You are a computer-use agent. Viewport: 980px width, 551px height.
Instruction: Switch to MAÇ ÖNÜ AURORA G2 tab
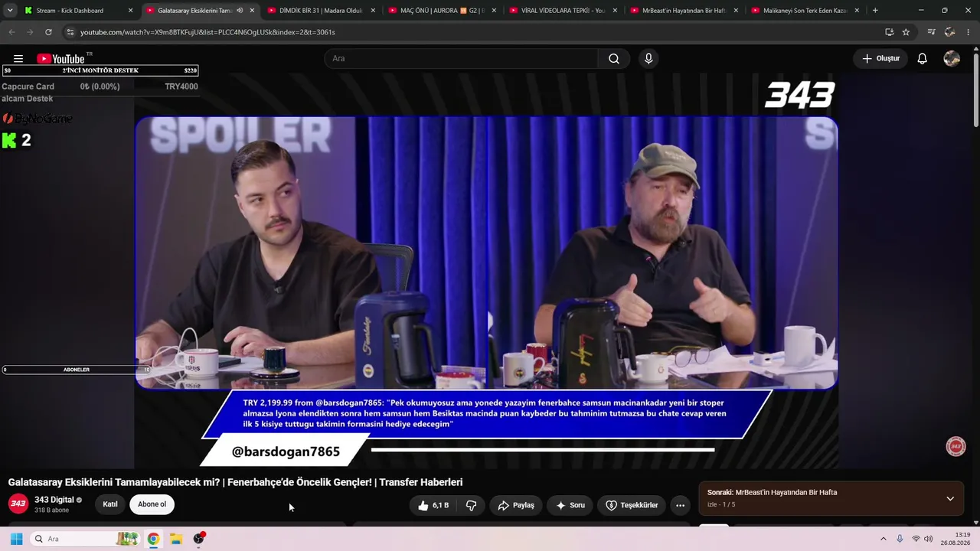pyautogui.click(x=443, y=11)
